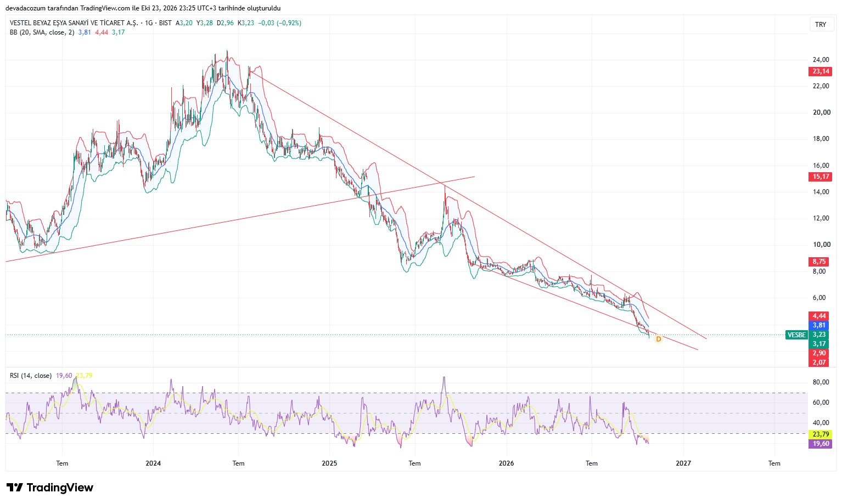The image size is (842, 504).
Task: Click the 16,00 price axis label
Action: (821, 166)
